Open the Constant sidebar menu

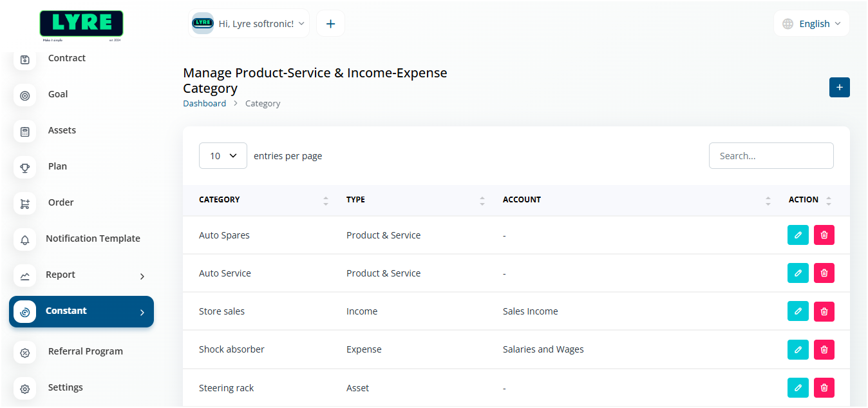pyautogui.click(x=81, y=311)
